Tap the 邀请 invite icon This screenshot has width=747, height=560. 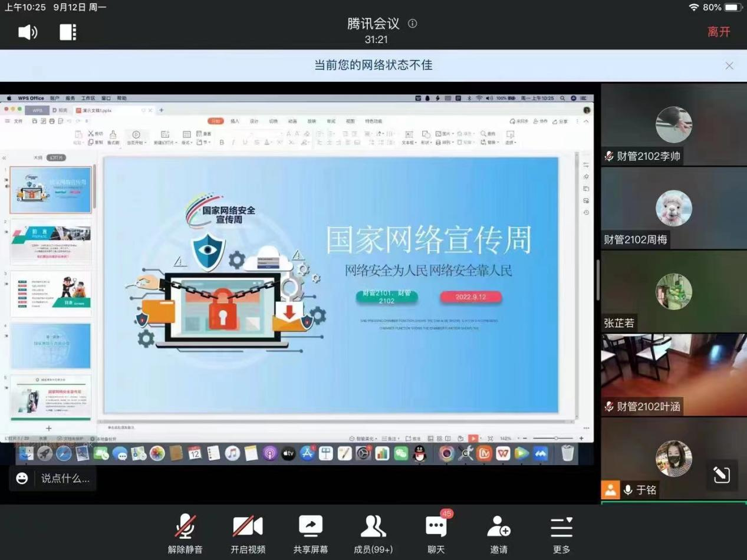pos(499,533)
